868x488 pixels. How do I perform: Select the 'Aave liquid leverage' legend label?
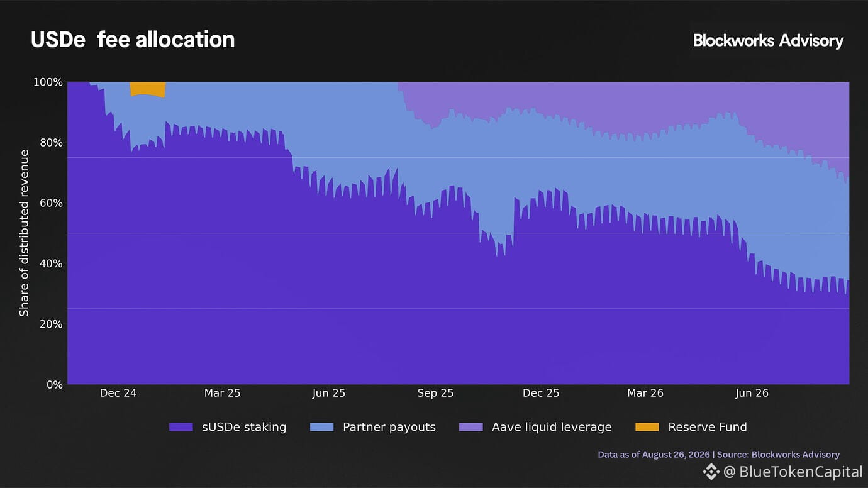[x=552, y=427]
